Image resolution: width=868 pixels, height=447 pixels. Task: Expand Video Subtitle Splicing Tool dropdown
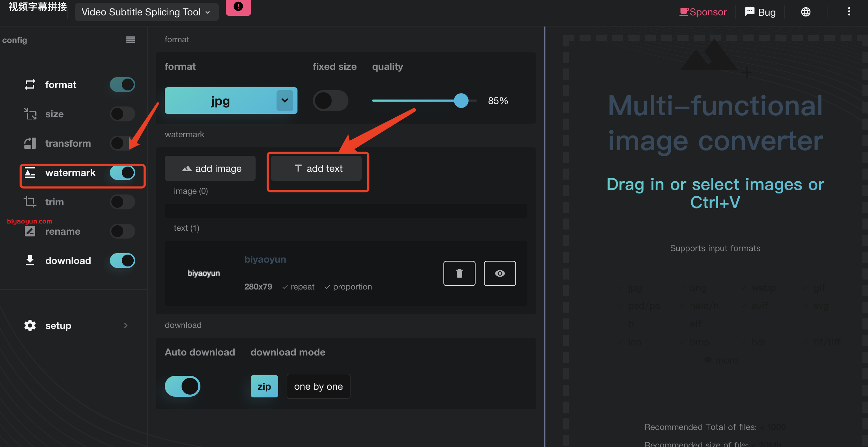tap(147, 12)
